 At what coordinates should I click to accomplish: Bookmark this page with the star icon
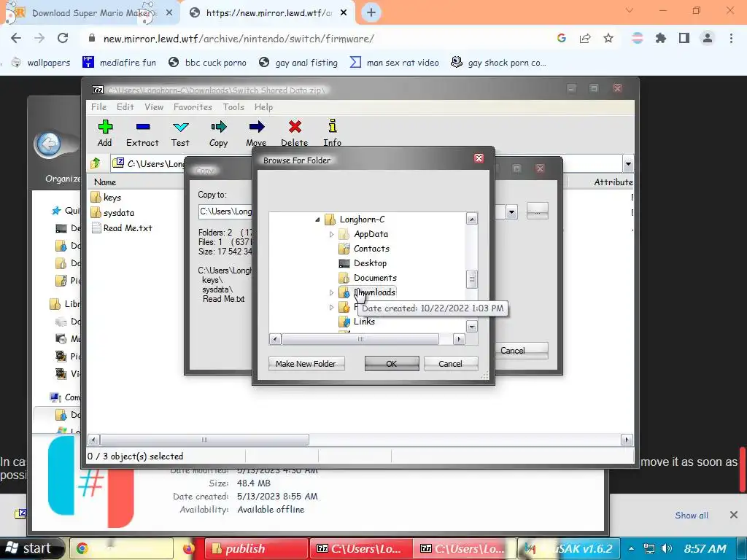tap(608, 38)
